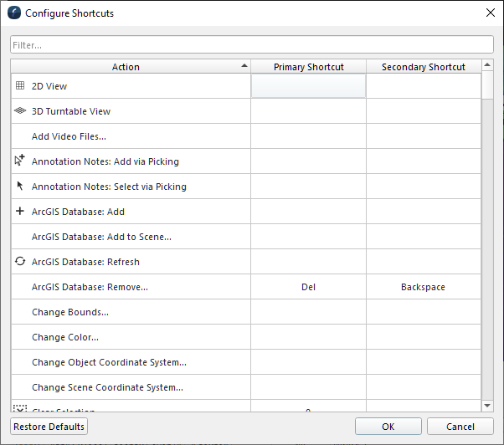
Task: Click the Secondary Shortcut column header
Action: (x=423, y=67)
